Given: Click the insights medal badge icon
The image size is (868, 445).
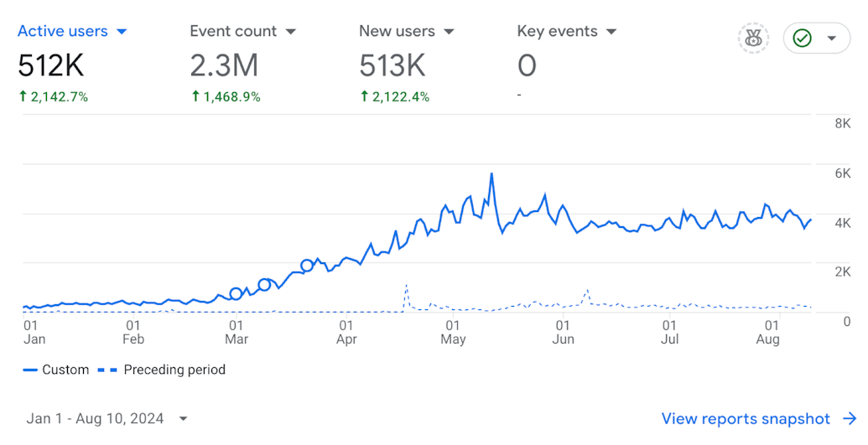Looking at the screenshot, I should (x=753, y=39).
